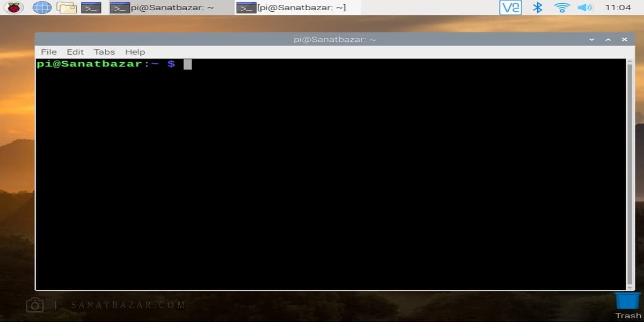This screenshot has height=322, width=644.
Task: Open the Help menu in the terminal
Action: coord(135,52)
